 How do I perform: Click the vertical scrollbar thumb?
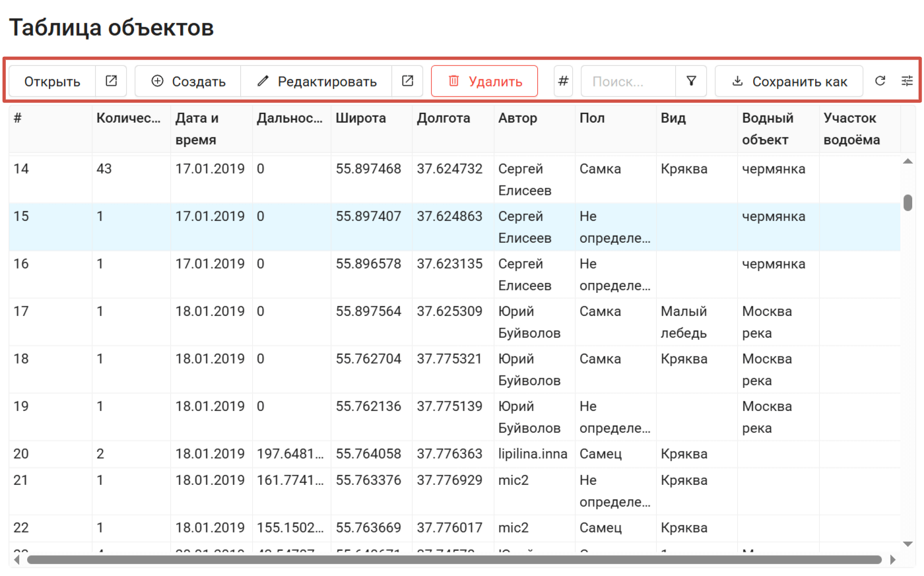tap(908, 203)
